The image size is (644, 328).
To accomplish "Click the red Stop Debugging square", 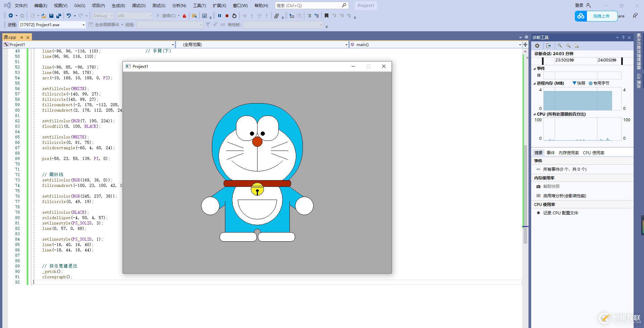I will pyautogui.click(x=227, y=16).
